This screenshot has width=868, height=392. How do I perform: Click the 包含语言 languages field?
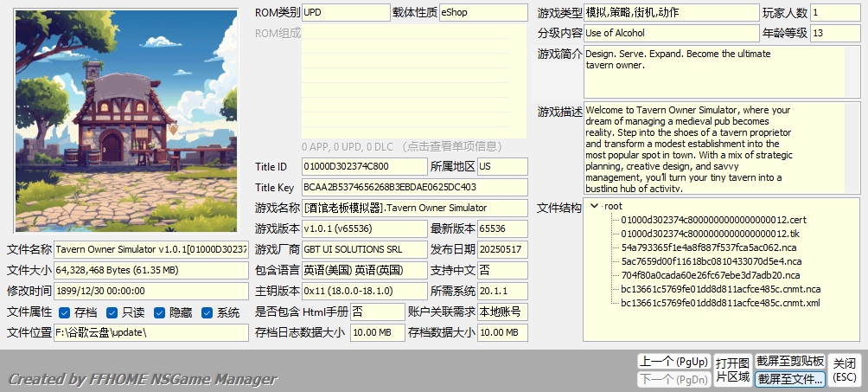coord(365,271)
